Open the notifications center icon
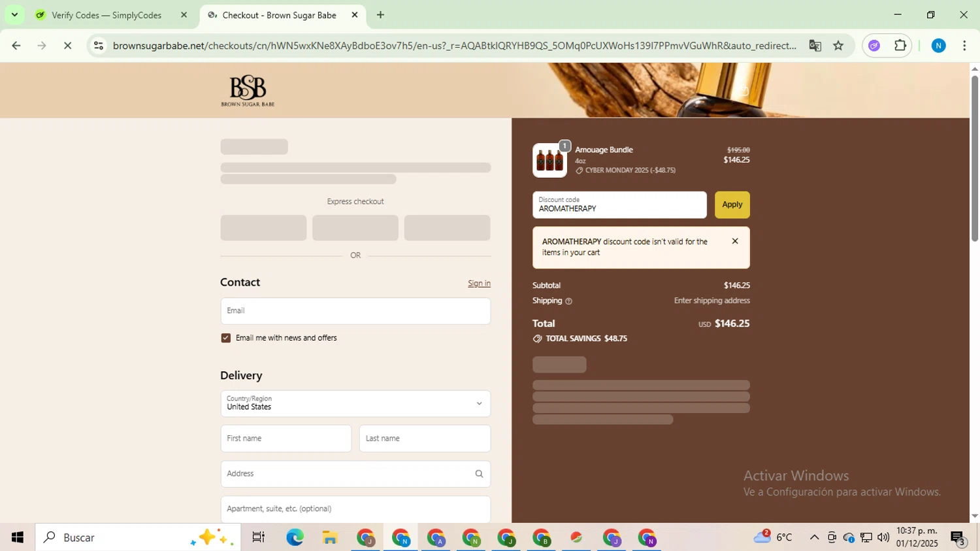 point(958,538)
